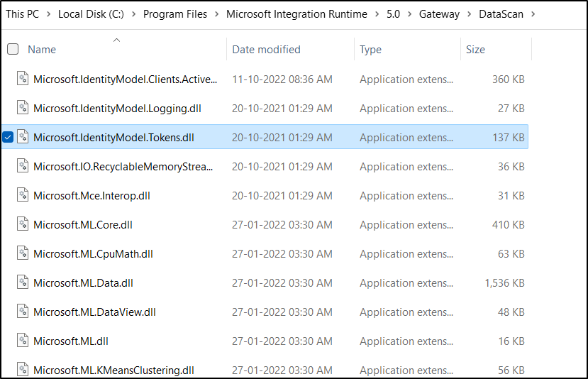Screen dimensions: 588x379
Task: Expand the chevron after This PC
Action: [49, 14]
